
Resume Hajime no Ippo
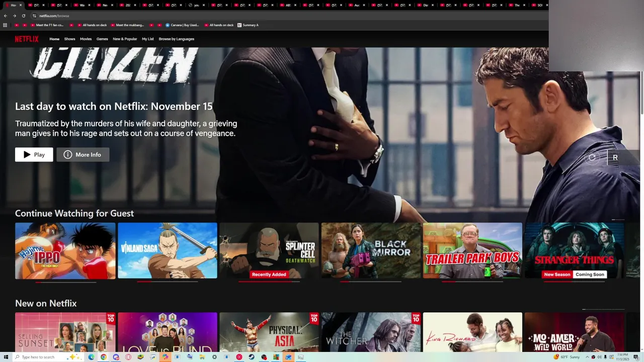(x=65, y=251)
